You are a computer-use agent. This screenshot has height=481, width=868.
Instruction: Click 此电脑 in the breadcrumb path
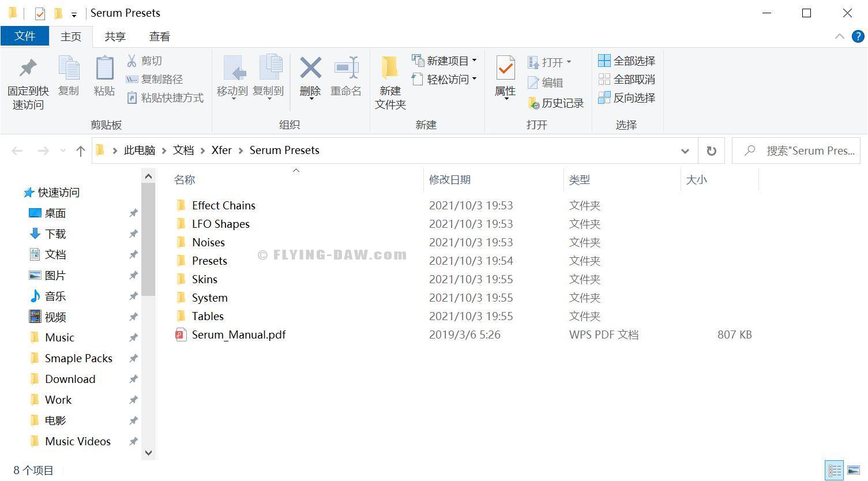(x=140, y=151)
